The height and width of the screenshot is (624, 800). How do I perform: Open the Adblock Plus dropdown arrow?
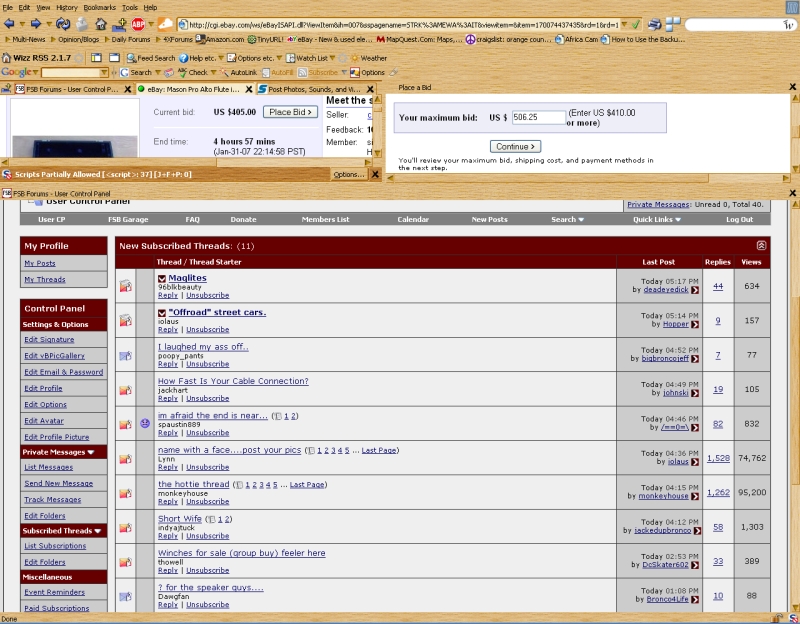pyautogui.click(x=151, y=24)
